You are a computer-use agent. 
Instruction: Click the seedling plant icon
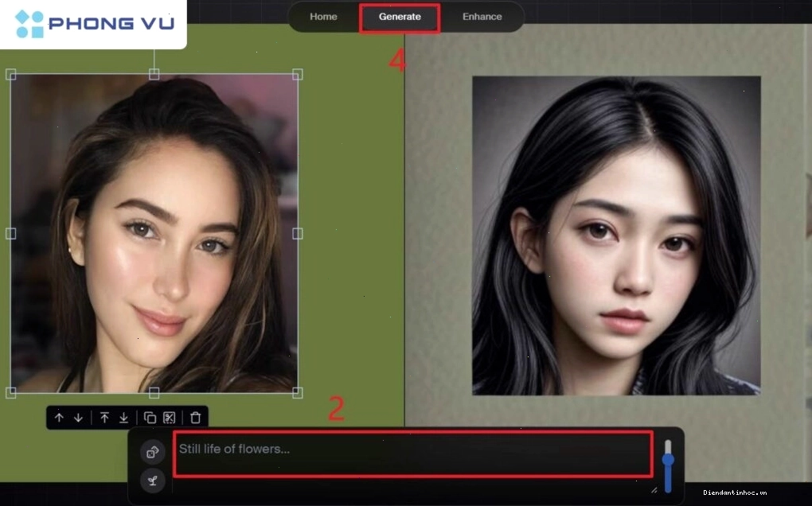153,481
